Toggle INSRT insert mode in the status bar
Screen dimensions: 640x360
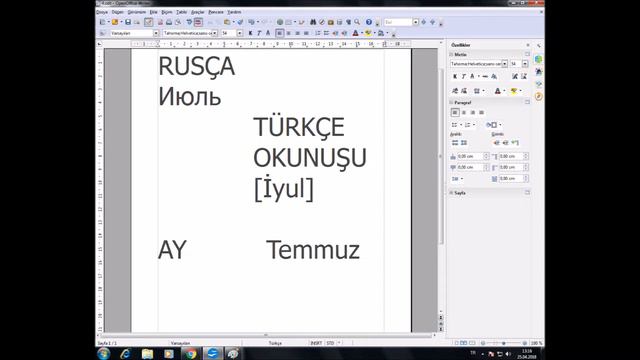[316, 343]
